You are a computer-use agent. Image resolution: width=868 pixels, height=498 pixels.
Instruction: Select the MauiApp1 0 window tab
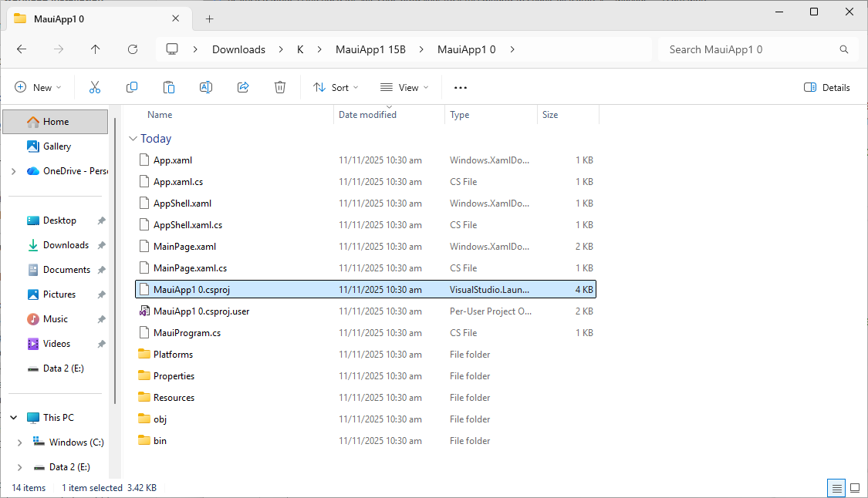[x=100, y=19]
